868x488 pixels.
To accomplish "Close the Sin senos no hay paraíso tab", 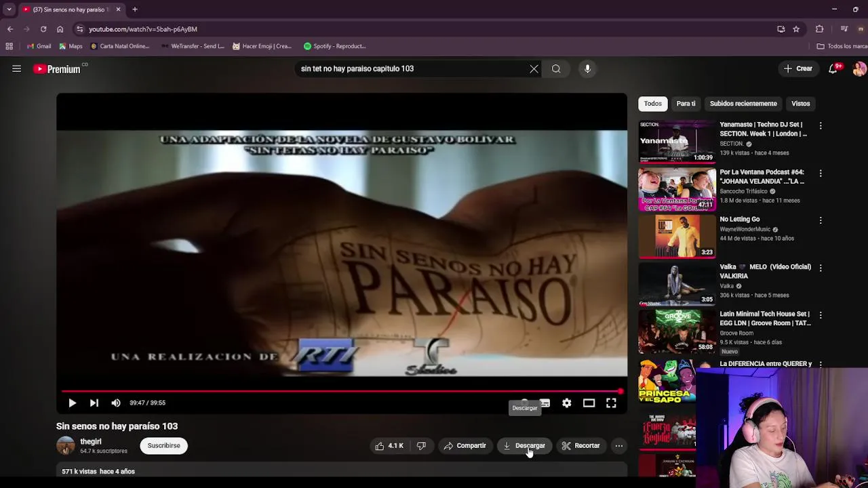I will (118, 9).
